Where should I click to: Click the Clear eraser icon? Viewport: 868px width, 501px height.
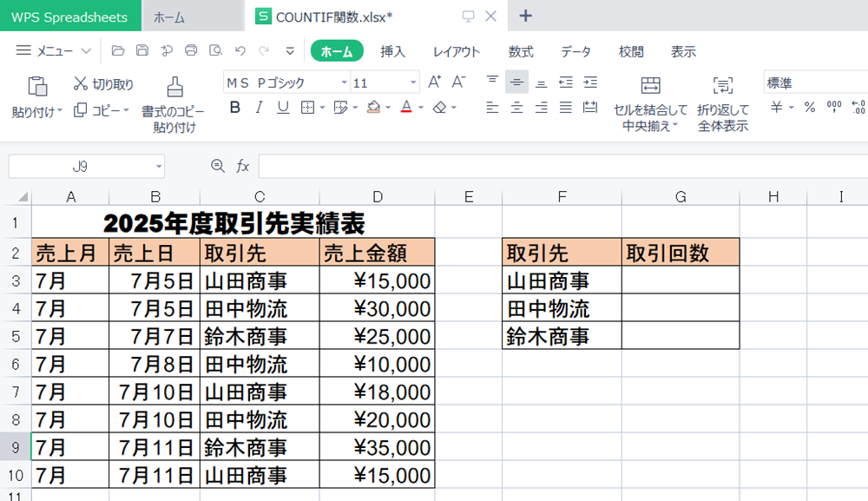click(439, 108)
